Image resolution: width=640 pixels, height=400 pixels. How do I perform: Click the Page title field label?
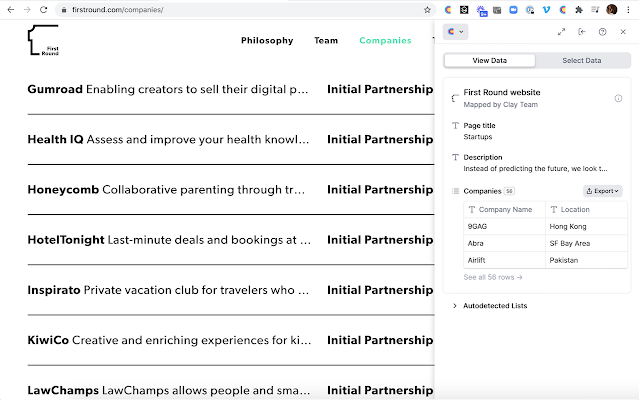coord(479,126)
